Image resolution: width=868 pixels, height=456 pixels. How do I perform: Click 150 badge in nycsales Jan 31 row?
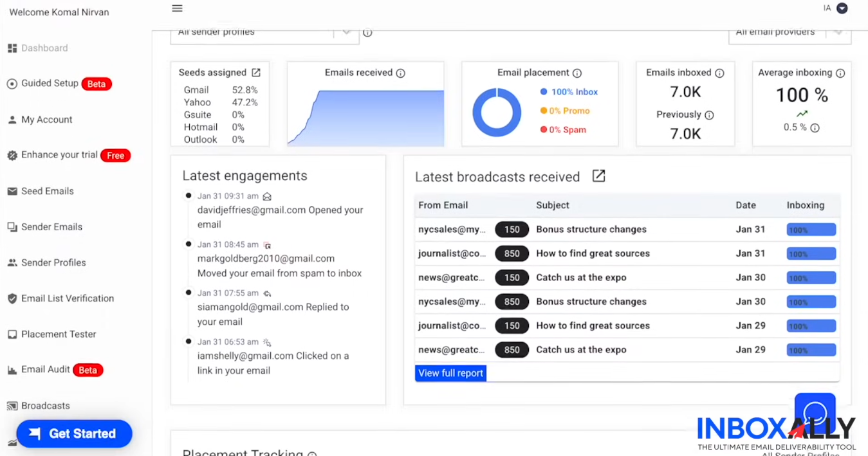click(x=512, y=230)
